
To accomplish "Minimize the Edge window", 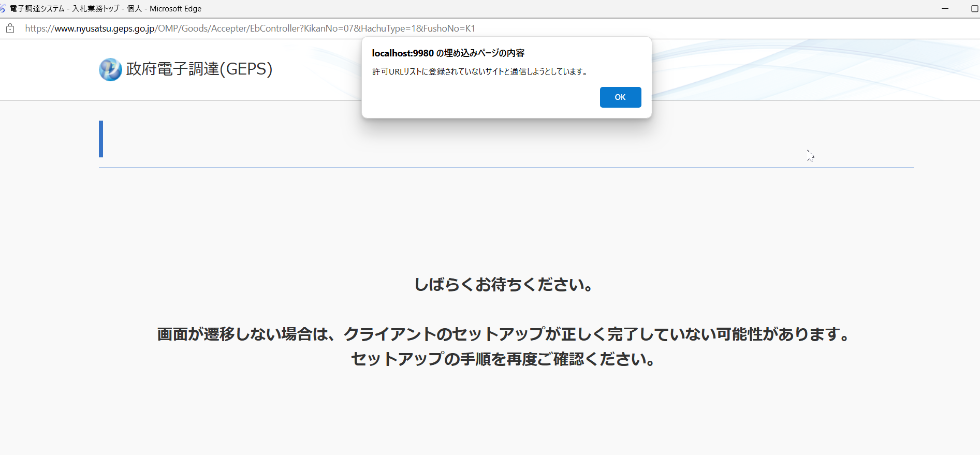I will (x=945, y=9).
